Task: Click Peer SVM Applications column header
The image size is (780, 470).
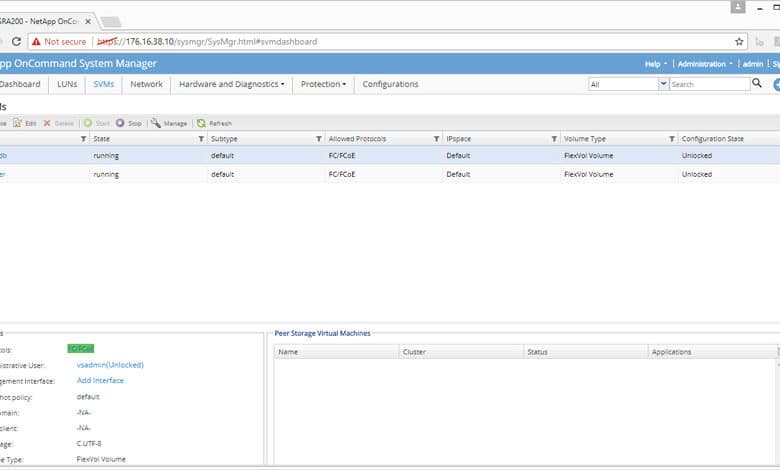Action: click(671, 352)
